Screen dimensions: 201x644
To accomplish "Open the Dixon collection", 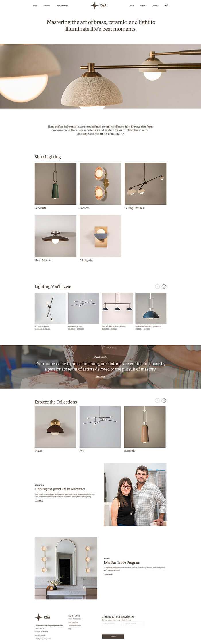I will (55, 427).
